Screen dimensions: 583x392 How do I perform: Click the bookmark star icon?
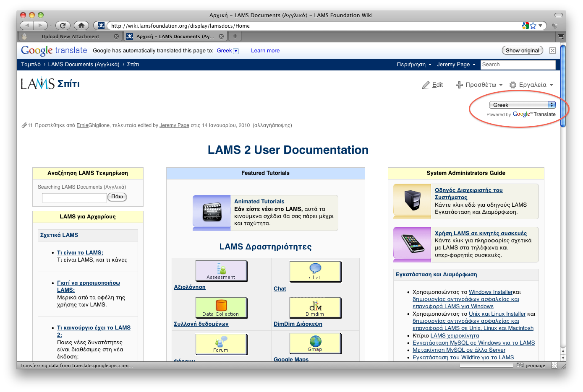point(533,26)
